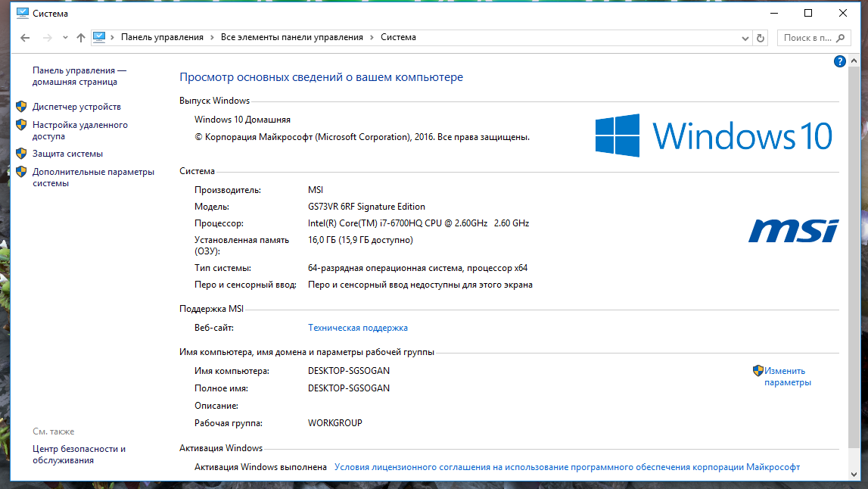Image resolution: width=868 pixels, height=489 pixels.
Task: Expand the address bar history dropdown
Action: click(x=745, y=38)
